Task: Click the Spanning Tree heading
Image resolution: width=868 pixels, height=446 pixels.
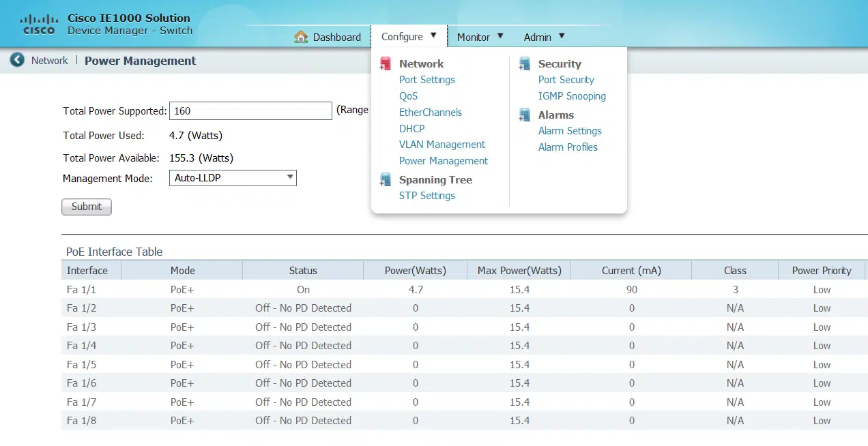Action: pos(435,180)
